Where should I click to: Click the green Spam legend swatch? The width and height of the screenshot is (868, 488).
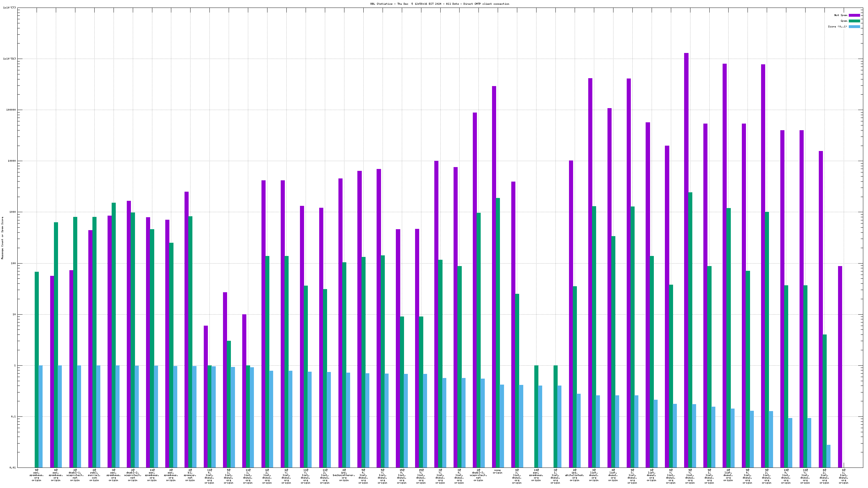point(854,21)
